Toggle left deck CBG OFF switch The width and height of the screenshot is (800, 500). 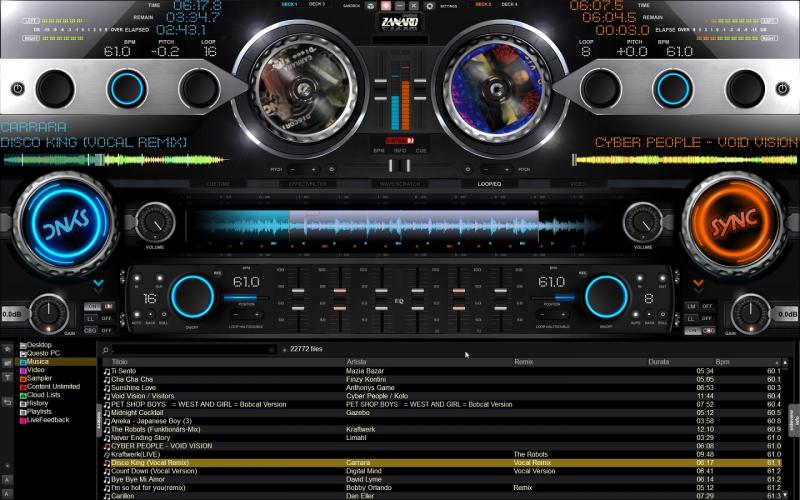click(98, 331)
